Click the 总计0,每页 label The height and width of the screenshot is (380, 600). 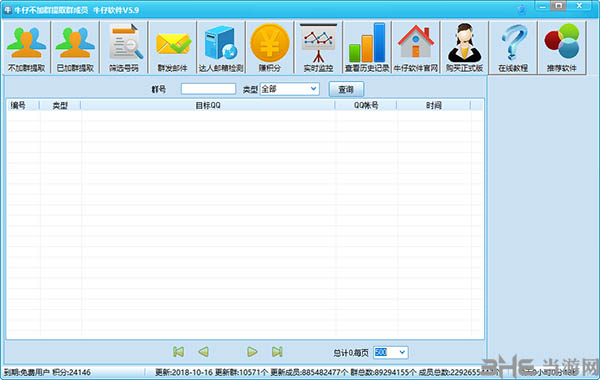click(351, 352)
